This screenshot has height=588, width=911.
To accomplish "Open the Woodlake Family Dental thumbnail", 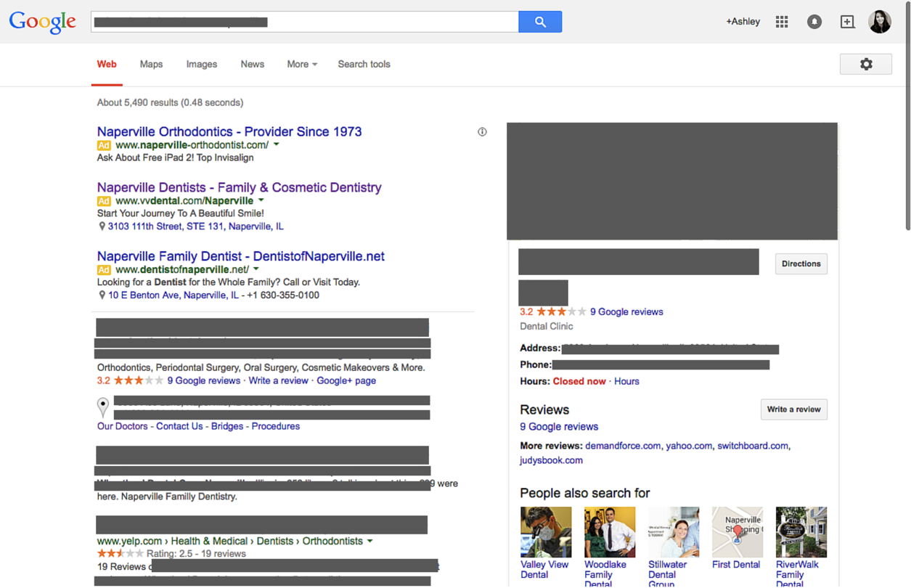I will point(610,532).
